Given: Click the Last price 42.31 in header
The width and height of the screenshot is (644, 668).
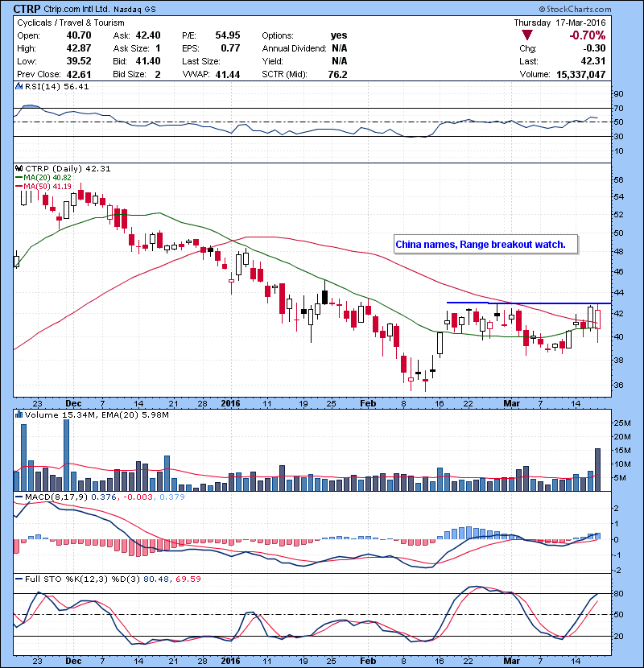Looking at the screenshot, I should coord(592,61).
